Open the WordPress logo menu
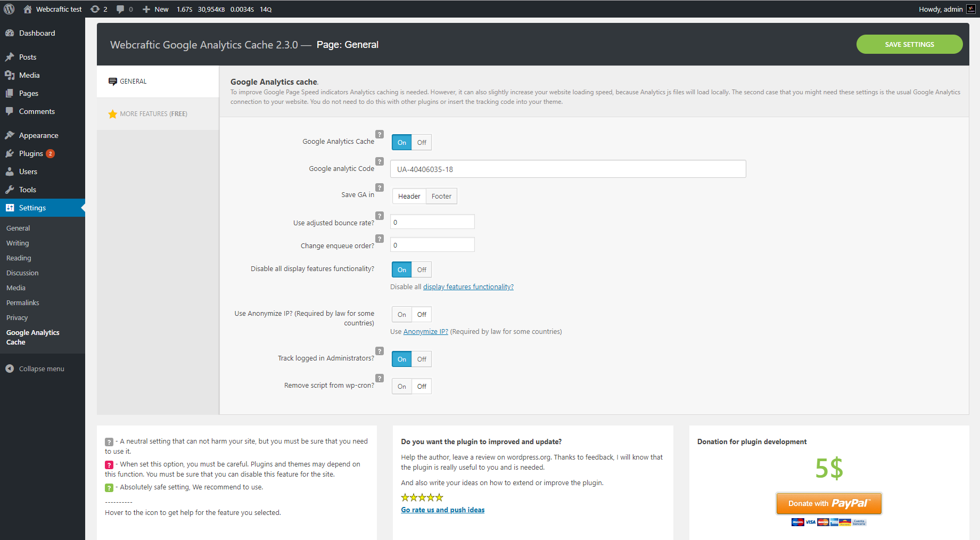 click(9, 9)
